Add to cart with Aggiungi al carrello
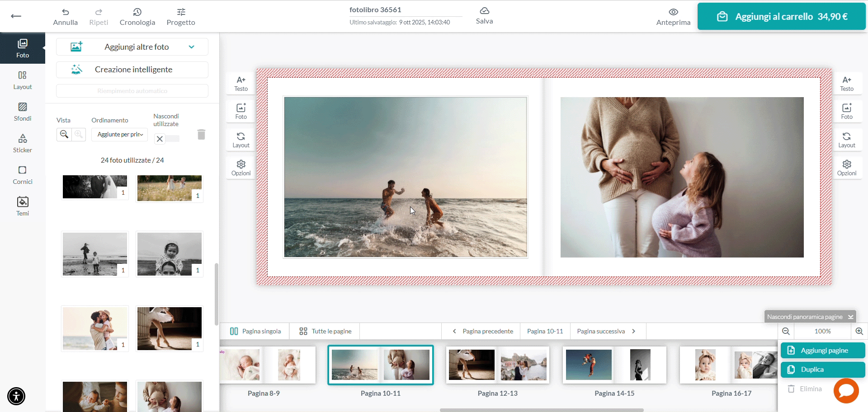 coord(782,17)
